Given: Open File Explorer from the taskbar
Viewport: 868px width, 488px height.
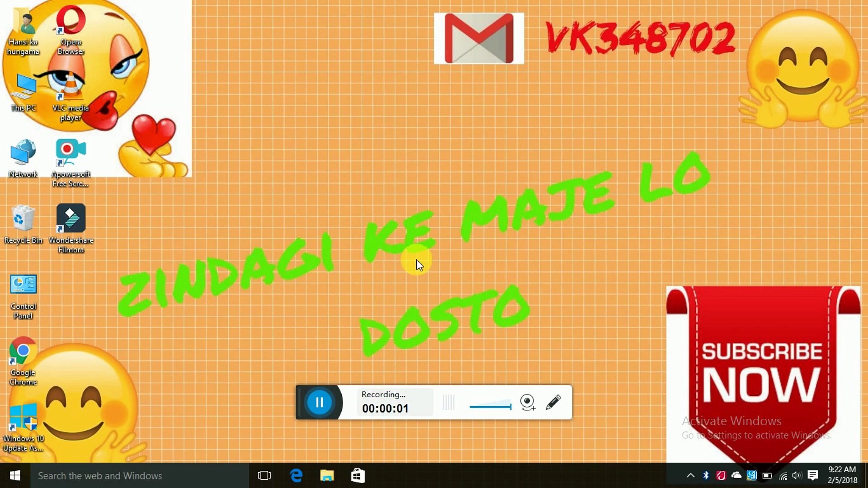Looking at the screenshot, I should (x=327, y=475).
